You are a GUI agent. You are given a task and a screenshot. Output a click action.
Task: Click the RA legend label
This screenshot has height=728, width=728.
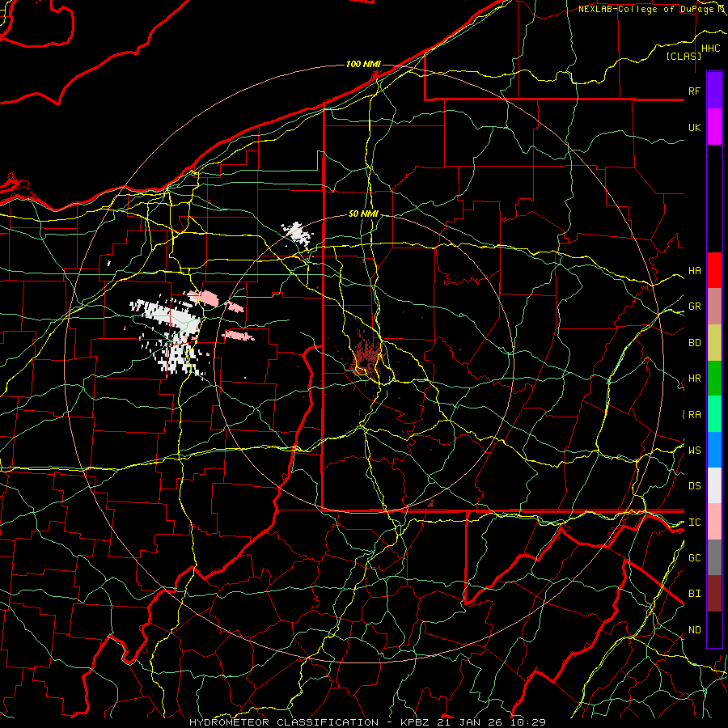pyautogui.click(x=694, y=415)
